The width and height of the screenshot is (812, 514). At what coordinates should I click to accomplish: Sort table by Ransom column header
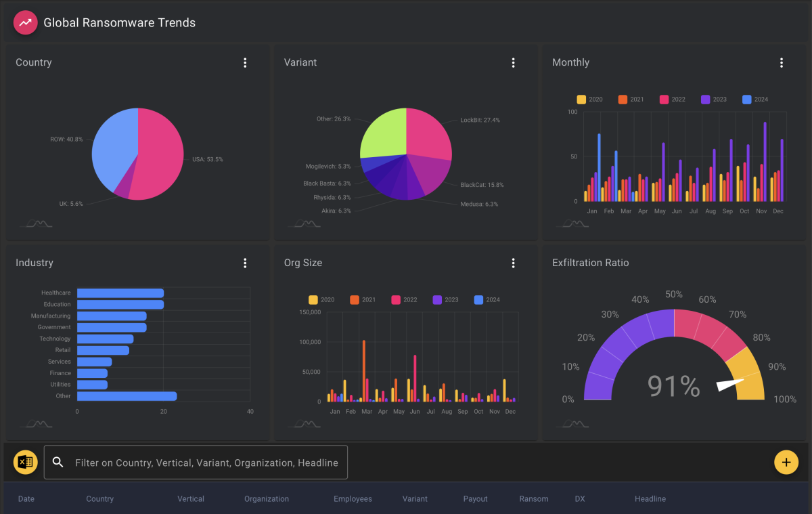[534, 499]
